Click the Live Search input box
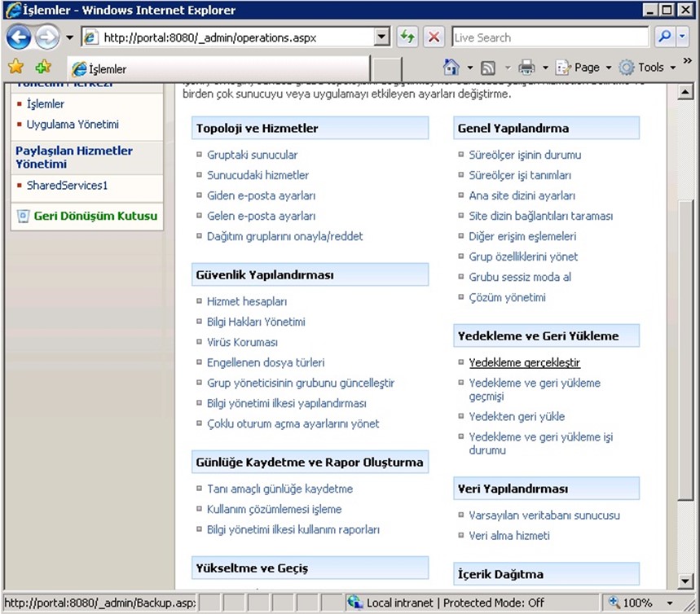 [550, 37]
